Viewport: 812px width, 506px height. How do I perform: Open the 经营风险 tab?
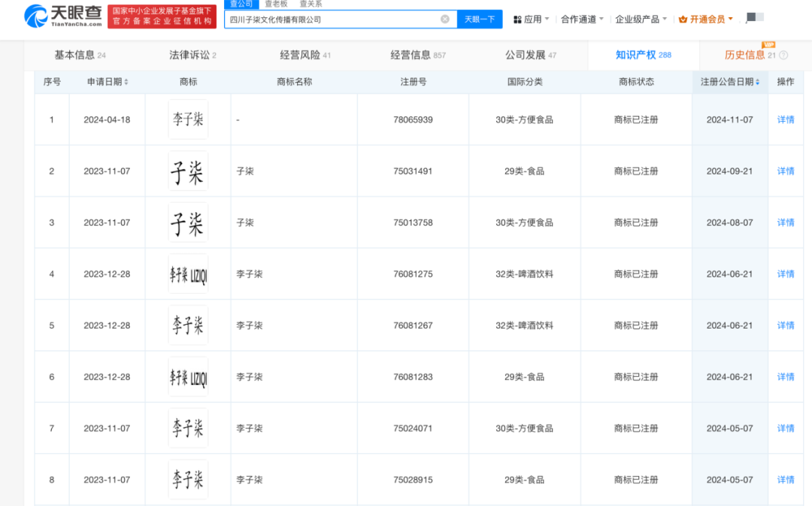304,55
